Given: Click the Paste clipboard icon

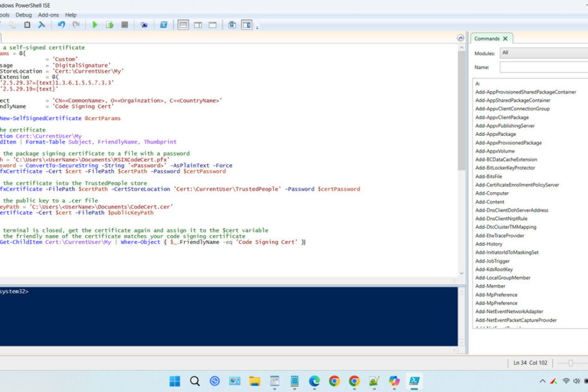Looking at the screenshot, I should pos(27,25).
